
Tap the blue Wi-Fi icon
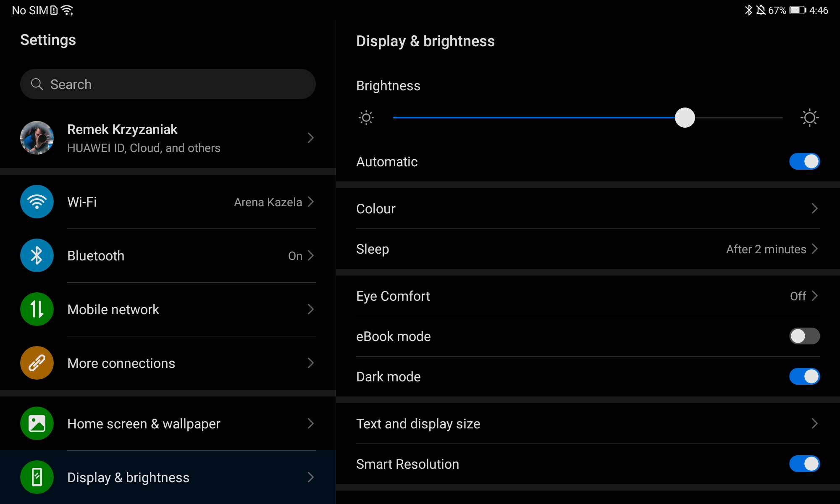(37, 202)
